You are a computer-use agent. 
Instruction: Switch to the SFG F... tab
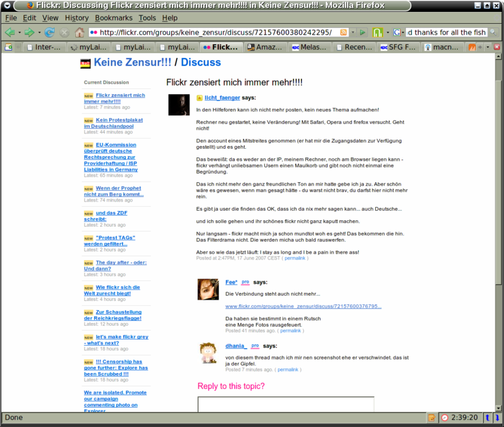point(398,47)
